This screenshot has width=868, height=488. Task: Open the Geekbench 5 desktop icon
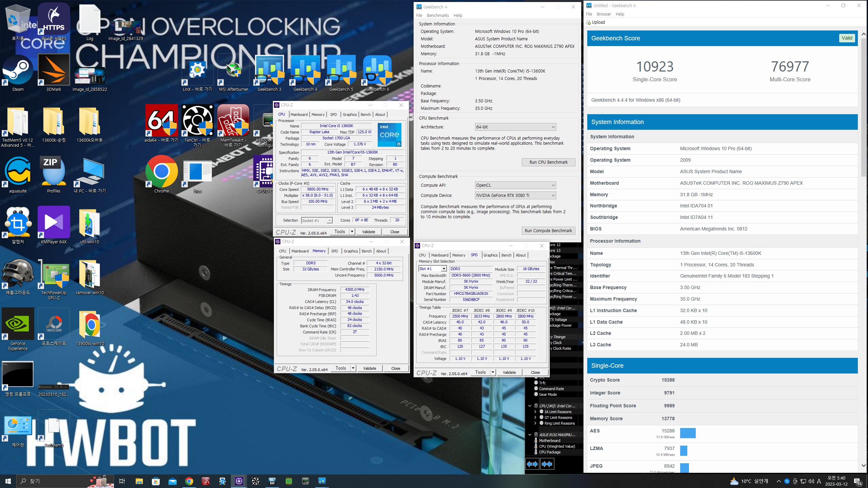[341, 73]
